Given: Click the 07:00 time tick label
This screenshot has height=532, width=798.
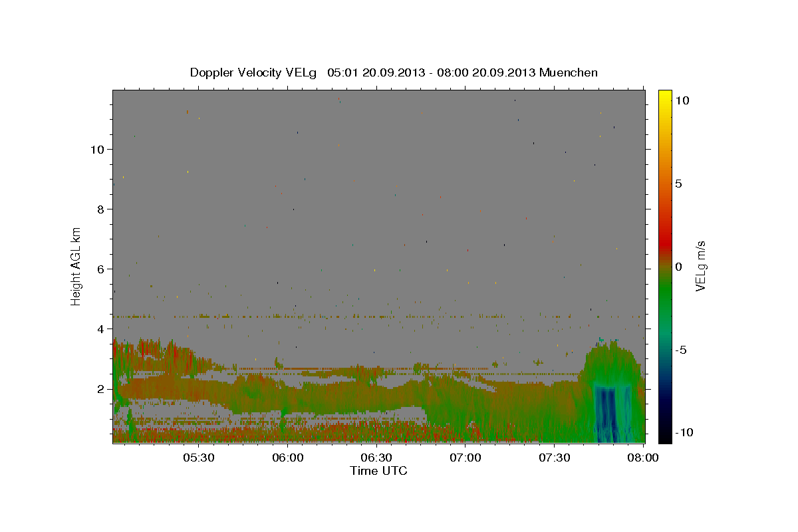Looking at the screenshot, I should (x=465, y=458).
